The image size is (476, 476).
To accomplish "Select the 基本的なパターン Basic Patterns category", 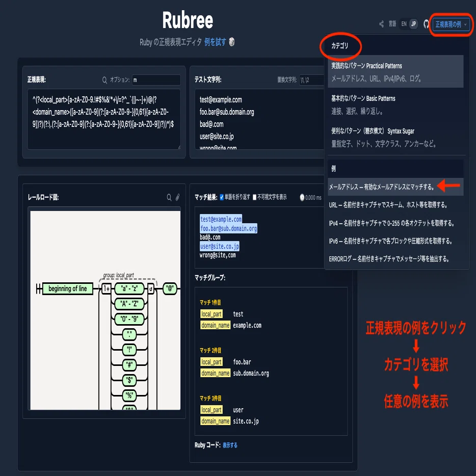I will click(x=395, y=104).
